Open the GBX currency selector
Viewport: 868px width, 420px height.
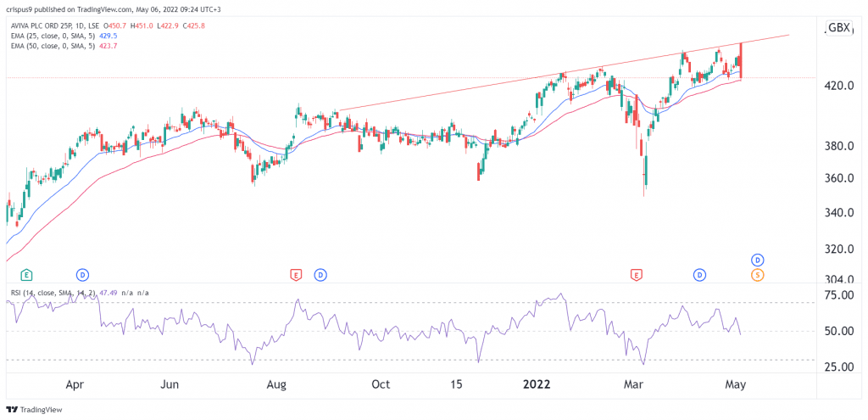coord(838,28)
